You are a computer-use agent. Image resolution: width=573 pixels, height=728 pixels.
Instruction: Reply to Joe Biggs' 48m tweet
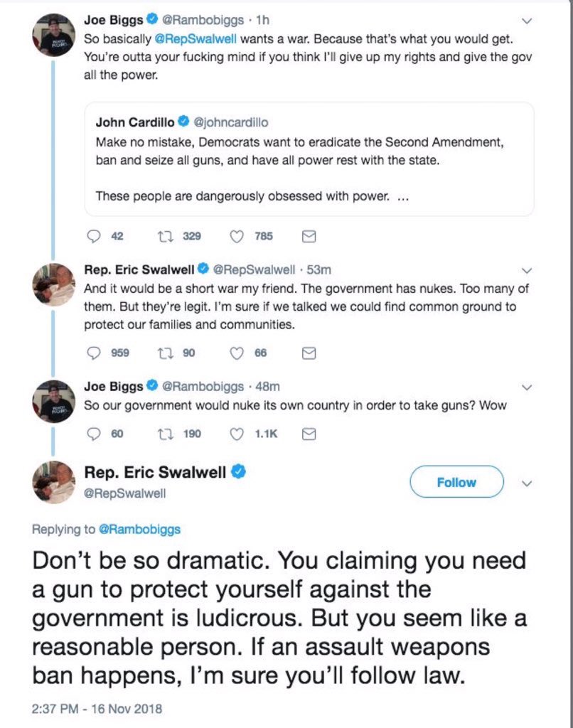93,434
